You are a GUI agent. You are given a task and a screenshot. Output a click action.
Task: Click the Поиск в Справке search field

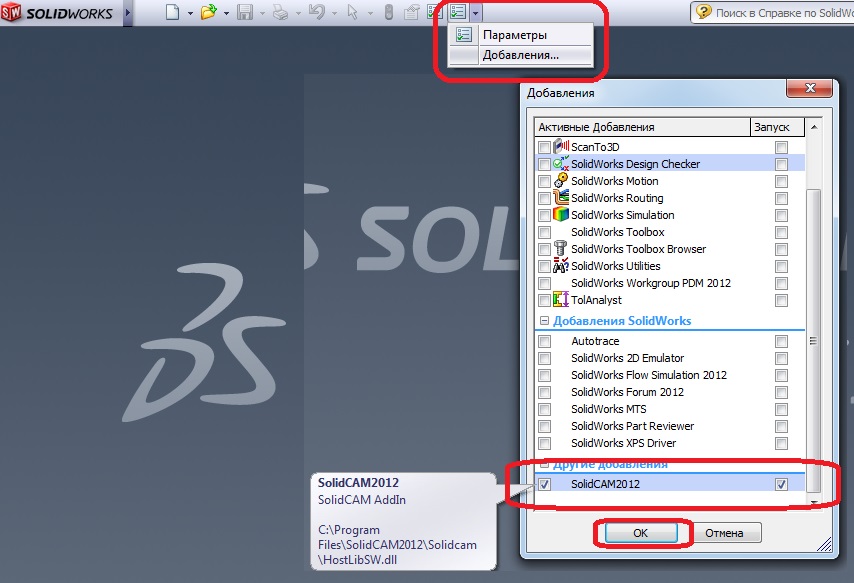point(784,13)
